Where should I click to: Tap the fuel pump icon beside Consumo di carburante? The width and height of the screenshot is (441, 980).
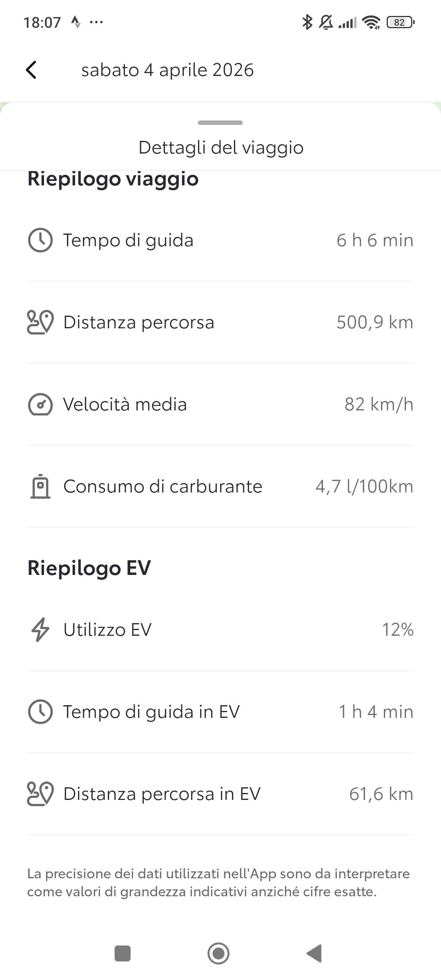click(x=40, y=486)
